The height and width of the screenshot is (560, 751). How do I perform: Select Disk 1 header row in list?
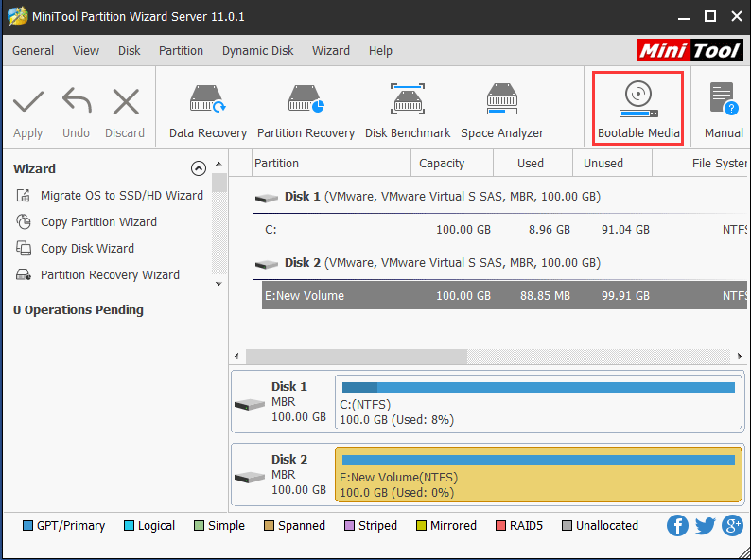[x=499, y=197]
